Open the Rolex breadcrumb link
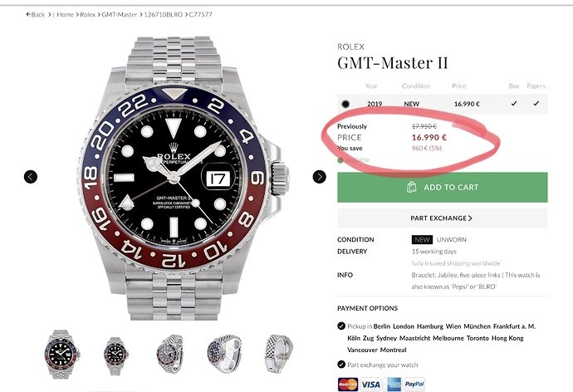 coord(88,14)
